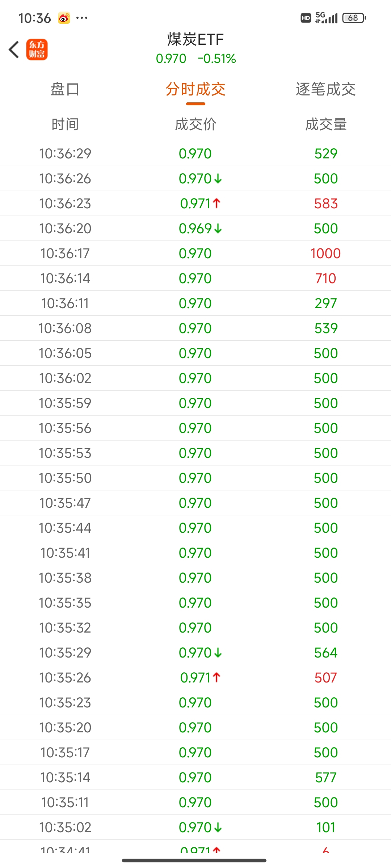Select the trade row at 10:35:26

click(x=195, y=677)
